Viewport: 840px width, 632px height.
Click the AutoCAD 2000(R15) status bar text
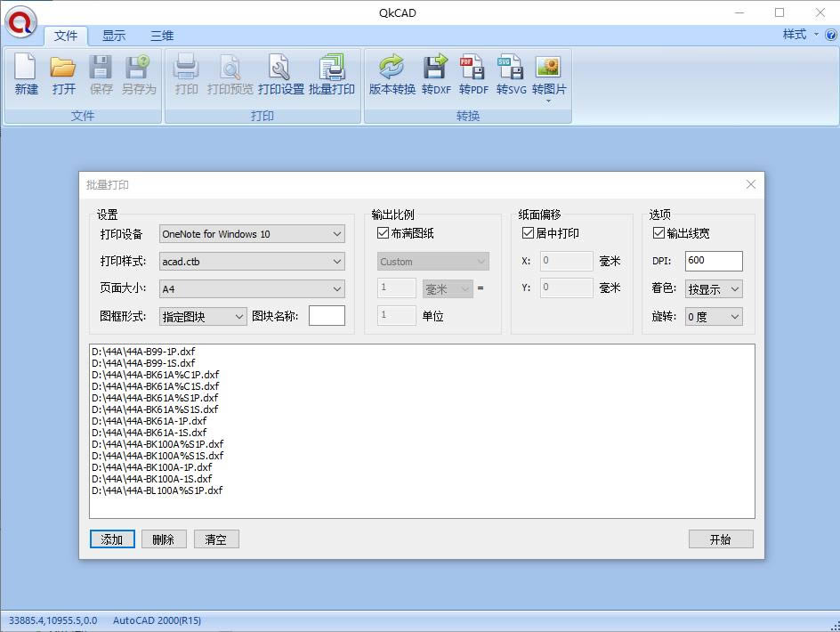(x=157, y=620)
